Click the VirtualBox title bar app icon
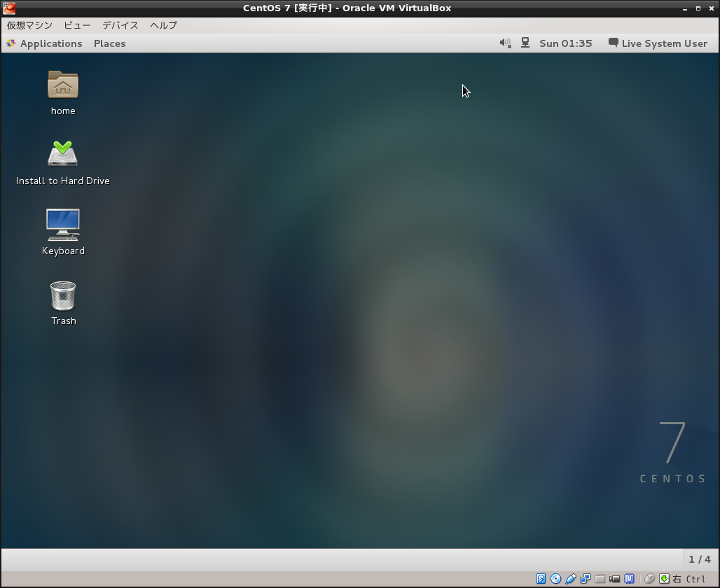 pos(8,8)
